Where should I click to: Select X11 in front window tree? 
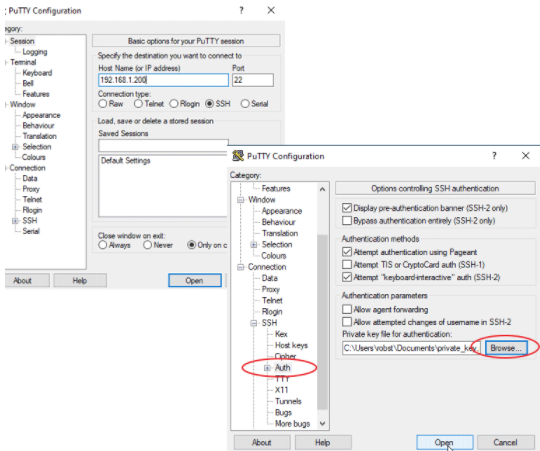pos(281,390)
